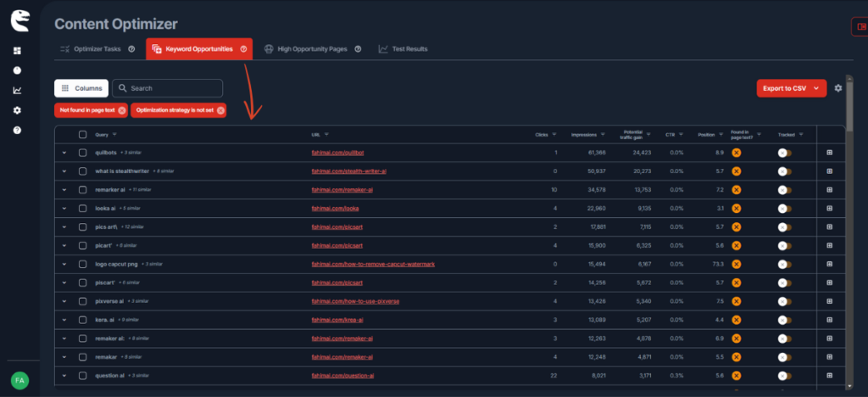Open the fahimai.com/question-ai link
Image resolution: width=868 pixels, height=397 pixels.
click(x=342, y=376)
